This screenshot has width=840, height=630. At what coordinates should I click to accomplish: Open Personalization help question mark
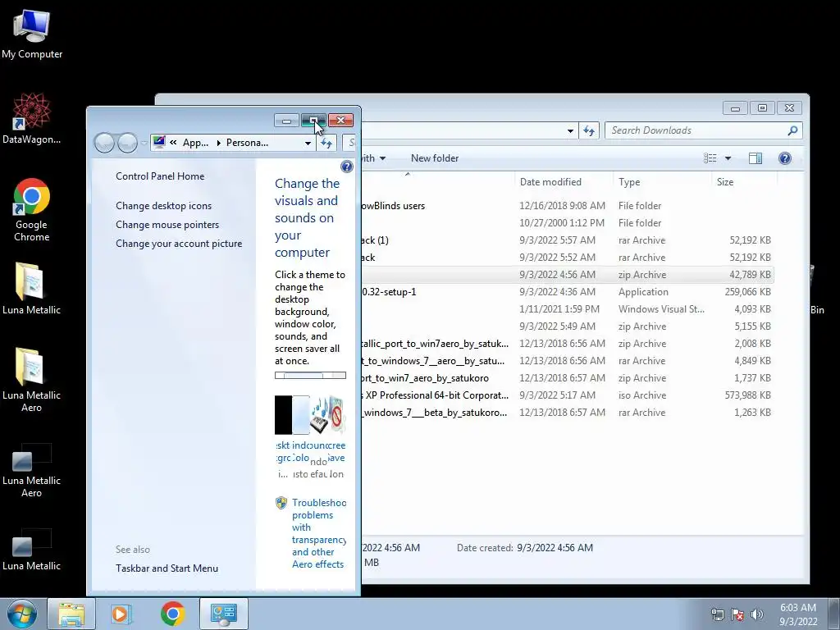point(347,167)
